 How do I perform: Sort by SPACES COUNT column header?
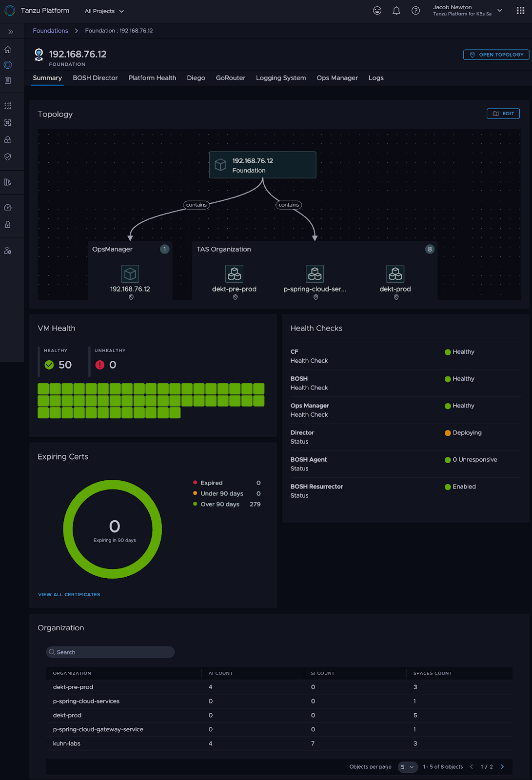pos(433,673)
